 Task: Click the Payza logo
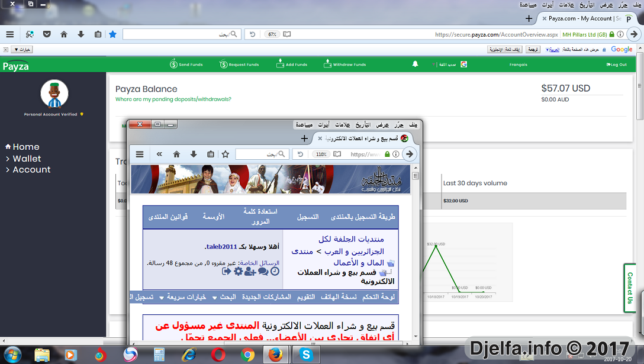(15, 66)
